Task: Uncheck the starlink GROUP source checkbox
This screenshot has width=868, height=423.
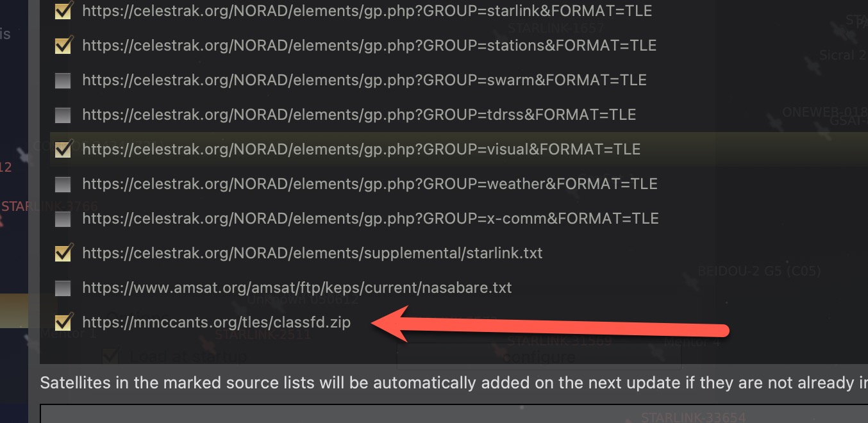Action: [63, 12]
